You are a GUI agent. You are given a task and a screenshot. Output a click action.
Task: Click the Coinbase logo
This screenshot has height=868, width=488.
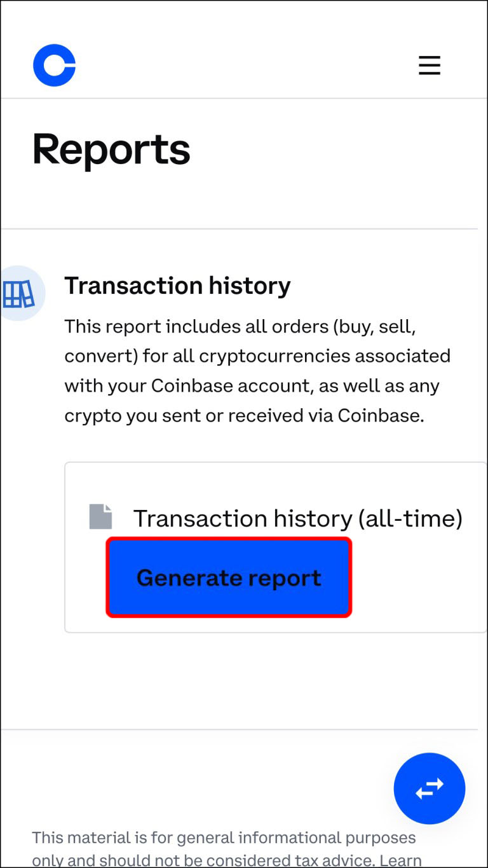55,65
